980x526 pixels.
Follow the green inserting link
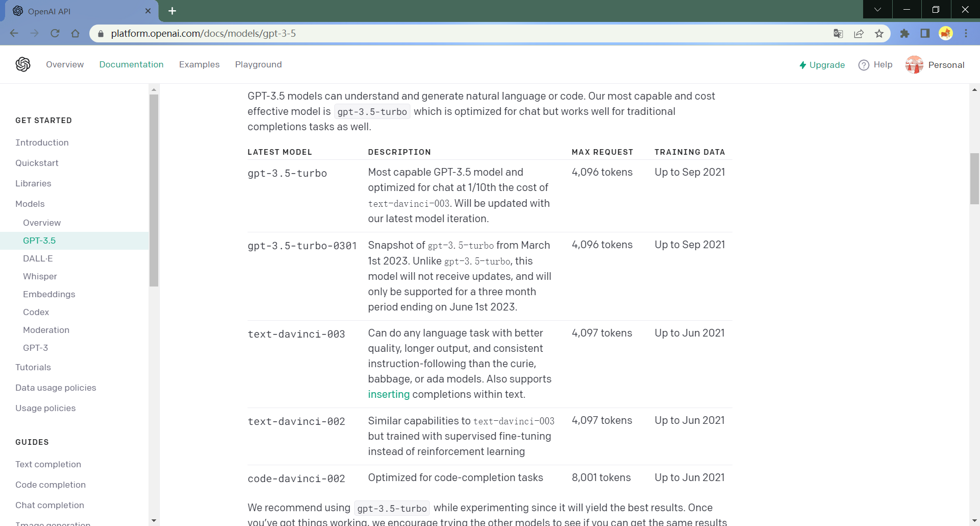[x=388, y=394]
